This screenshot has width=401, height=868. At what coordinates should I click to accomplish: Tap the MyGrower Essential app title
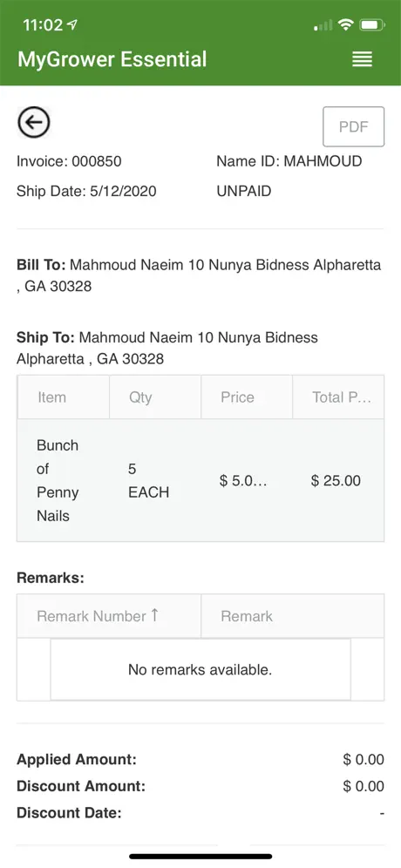[112, 59]
